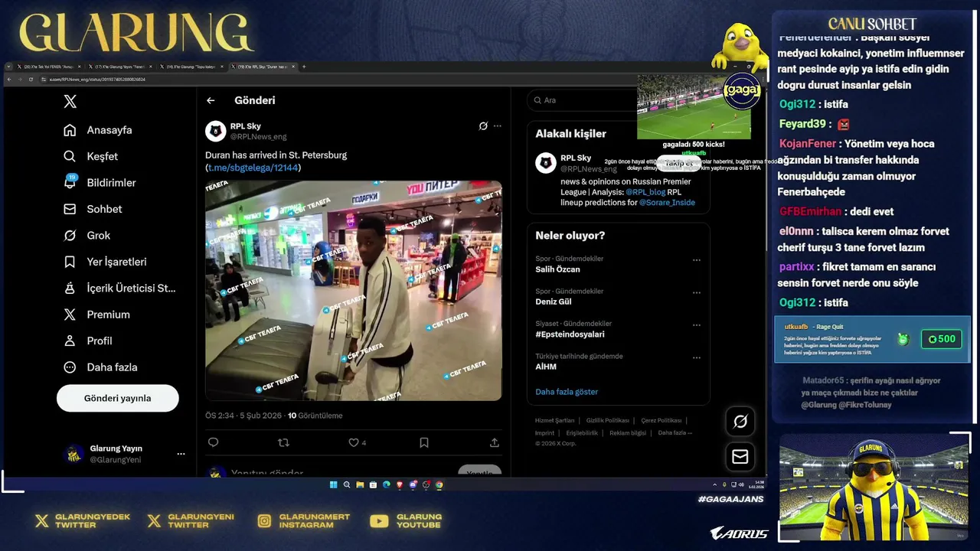Bookmark the post
The width and height of the screenshot is (980, 551).
click(424, 442)
